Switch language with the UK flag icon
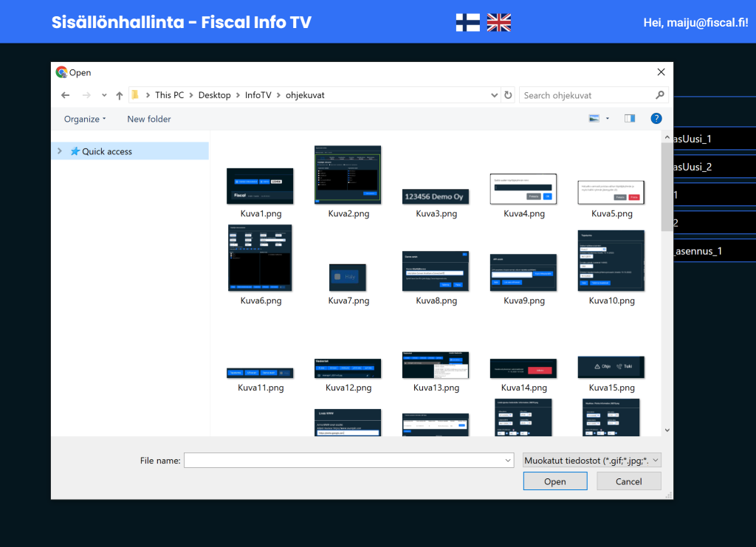Screen dimensions: 756x547 click(x=499, y=23)
